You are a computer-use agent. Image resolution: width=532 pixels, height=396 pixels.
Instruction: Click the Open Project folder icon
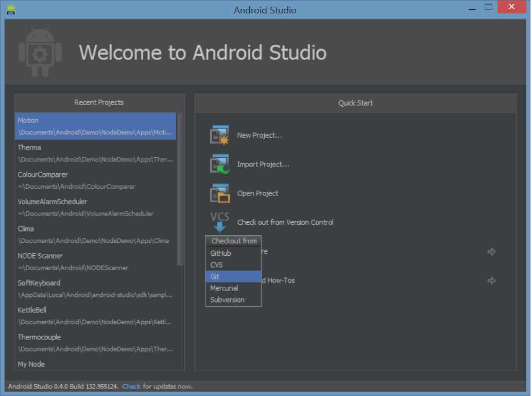(x=219, y=193)
